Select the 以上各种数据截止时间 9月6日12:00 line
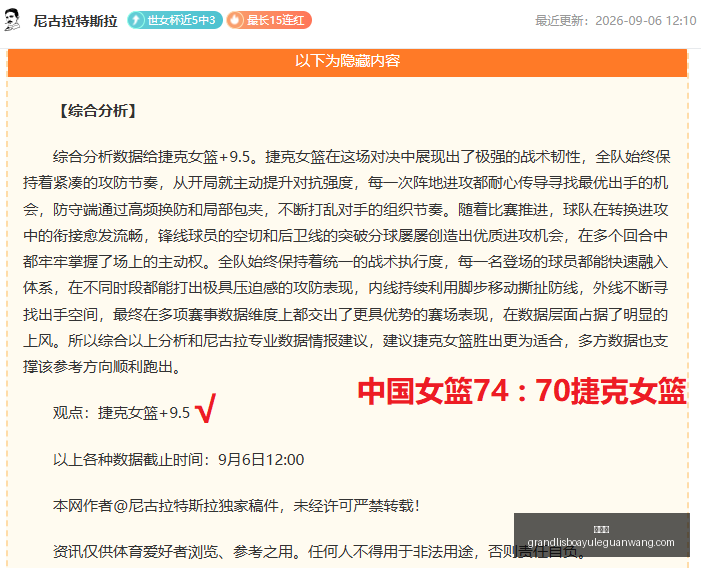The image size is (701, 568). [x=178, y=459]
